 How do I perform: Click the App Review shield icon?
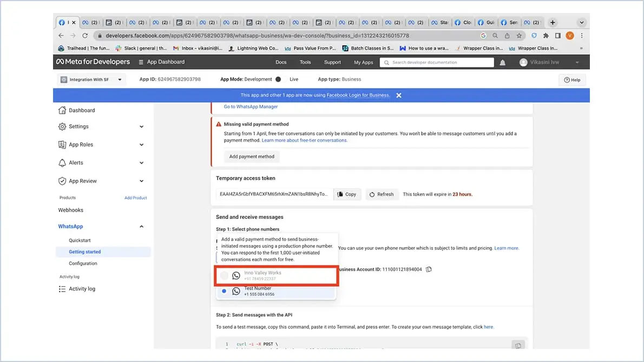tap(62, 181)
